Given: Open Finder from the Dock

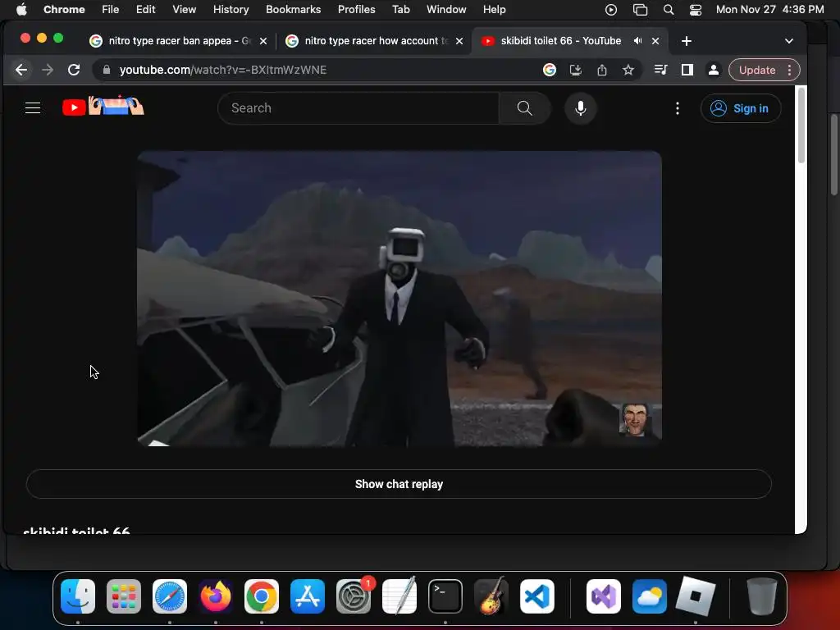Looking at the screenshot, I should [78, 596].
